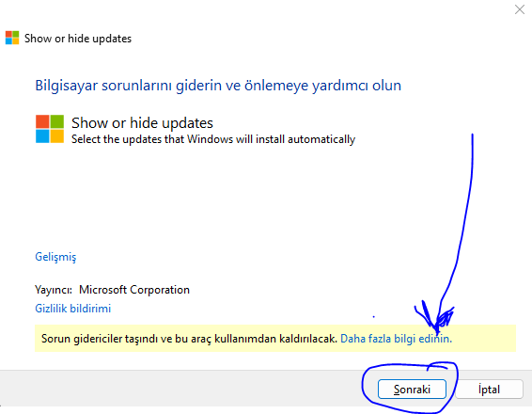Click the Microsoft Corporation publisher name
Viewport: 532px width, 414px height.
click(x=134, y=290)
